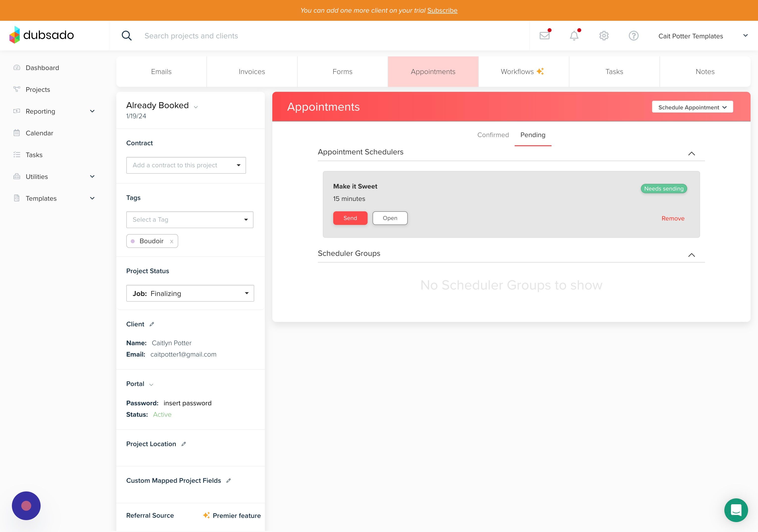The width and height of the screenshot is (758, 532).
Task: Remove the Boudoir tag
Action: coord(172,241)
